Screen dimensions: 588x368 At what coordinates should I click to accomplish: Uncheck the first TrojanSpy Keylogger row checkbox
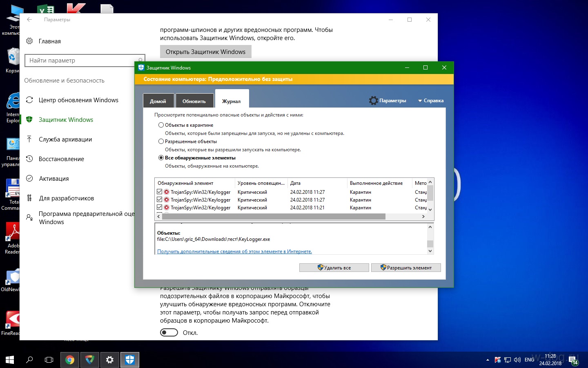(x=160, y=192)
